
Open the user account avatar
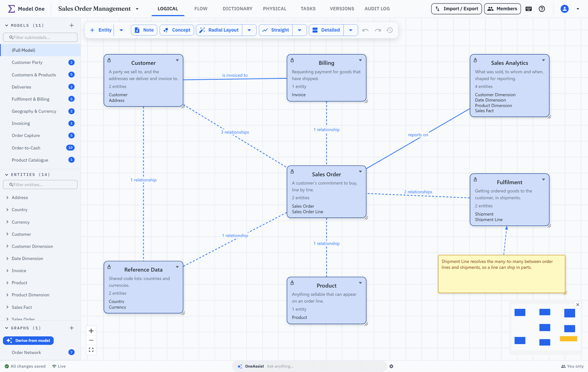[564, 9]
